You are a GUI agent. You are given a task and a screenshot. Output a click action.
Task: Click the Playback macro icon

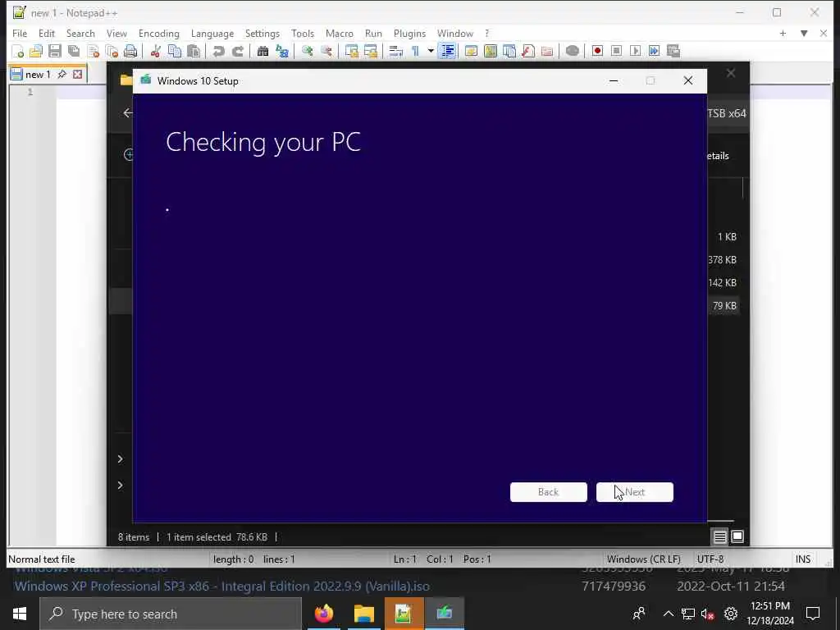pos(636,52)
